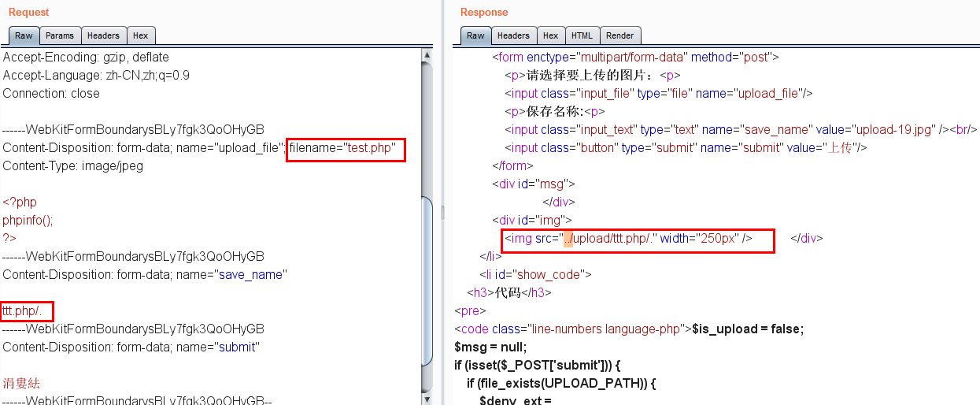Open the Response Hex tab

coord(550,35)
